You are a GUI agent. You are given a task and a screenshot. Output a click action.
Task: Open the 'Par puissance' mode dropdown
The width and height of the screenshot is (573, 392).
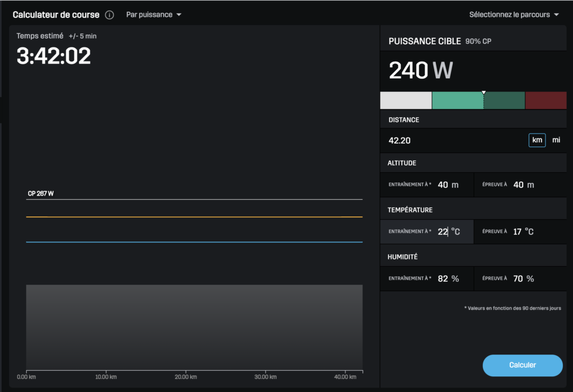tap(153, 15)
